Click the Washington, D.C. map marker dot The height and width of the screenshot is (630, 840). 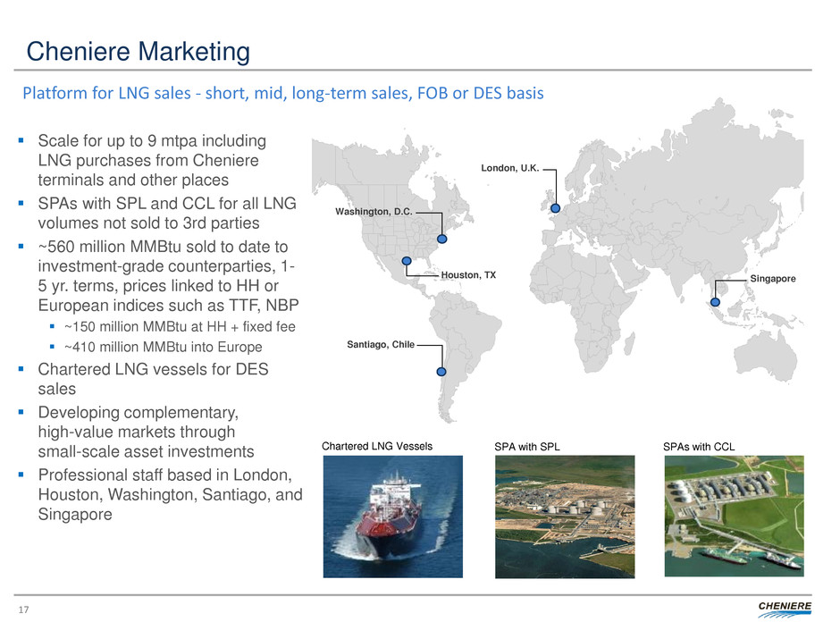coord(441,238)
